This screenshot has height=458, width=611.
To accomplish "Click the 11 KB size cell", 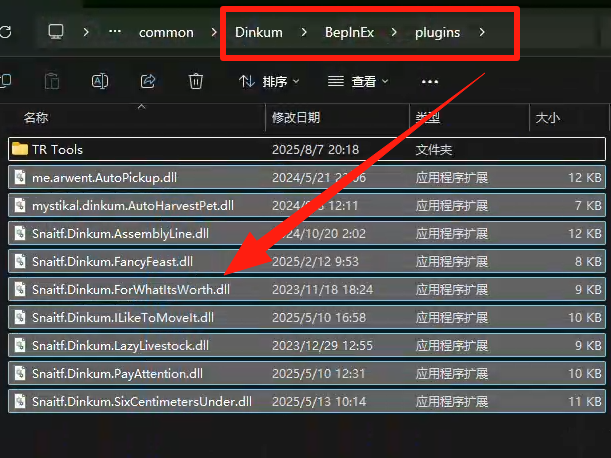I will coord(585,401).
